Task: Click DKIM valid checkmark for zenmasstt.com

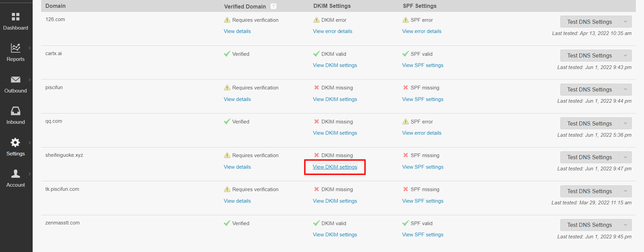Action: (x=316, y=223)
